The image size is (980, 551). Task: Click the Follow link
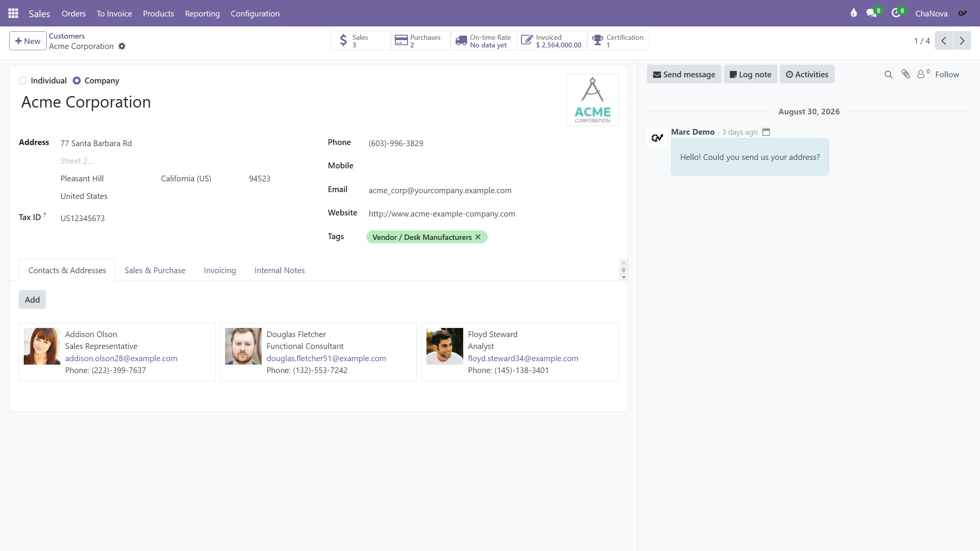[947, 75]
